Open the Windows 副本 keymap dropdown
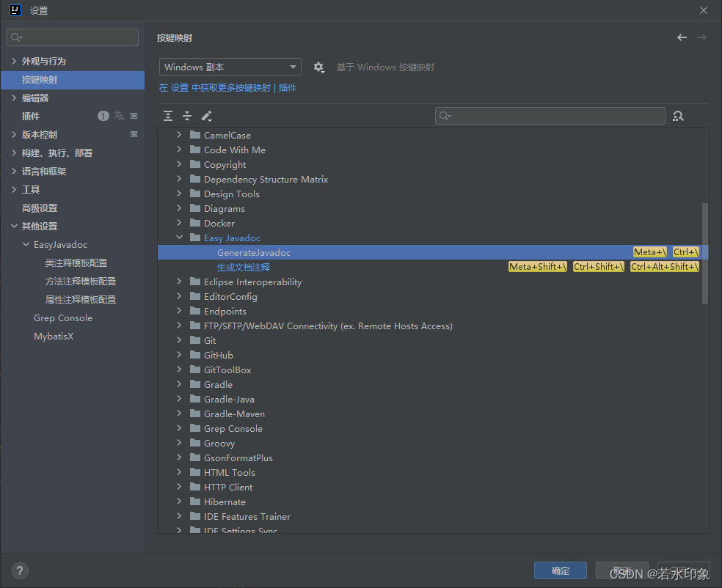 coord(230,67)
